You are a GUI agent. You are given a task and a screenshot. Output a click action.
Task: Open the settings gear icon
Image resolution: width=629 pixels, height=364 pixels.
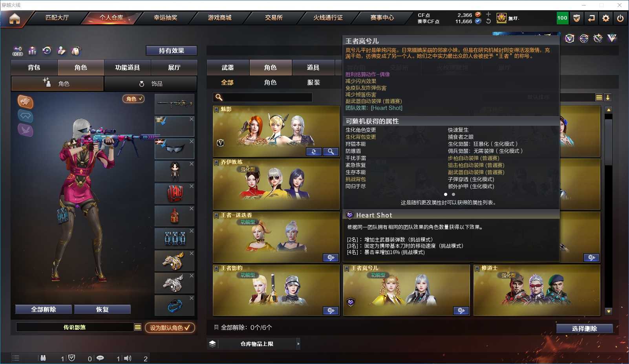coord(606,18)
